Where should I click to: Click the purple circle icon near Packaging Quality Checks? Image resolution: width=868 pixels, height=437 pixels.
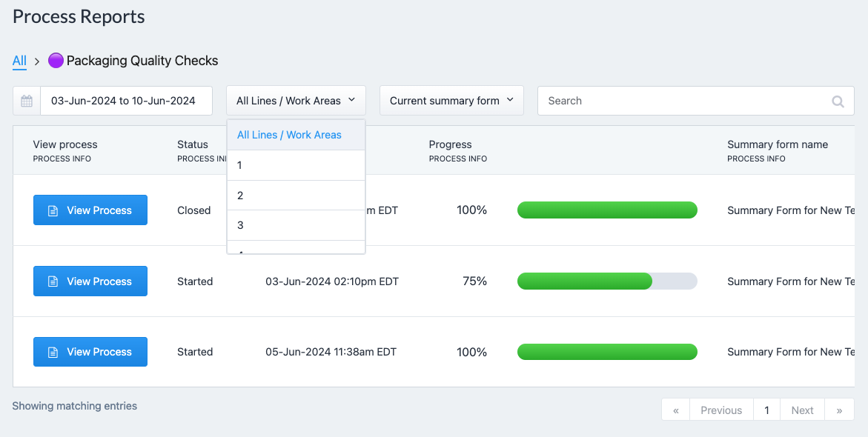point(56,60)
